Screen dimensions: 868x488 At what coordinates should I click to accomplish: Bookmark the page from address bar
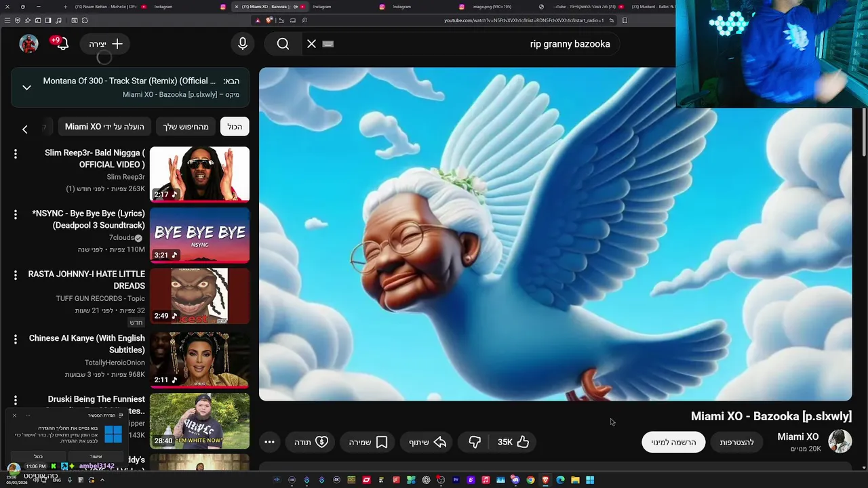pyautogui.click(x=625, y=20)
